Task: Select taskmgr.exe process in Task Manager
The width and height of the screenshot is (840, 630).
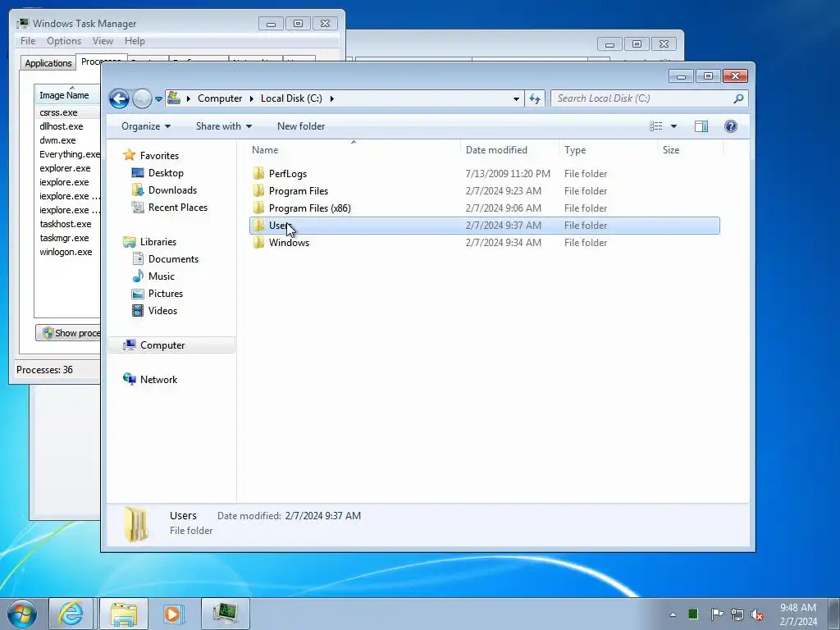Action: (x=64, y=238)
